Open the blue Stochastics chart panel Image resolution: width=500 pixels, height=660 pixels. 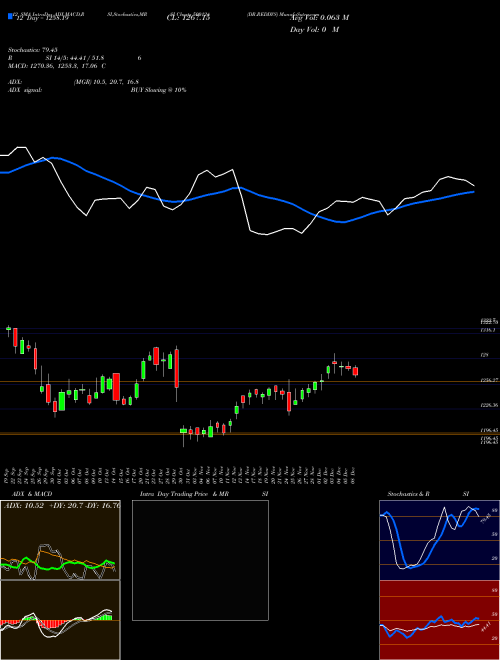(x=439, y=540)
